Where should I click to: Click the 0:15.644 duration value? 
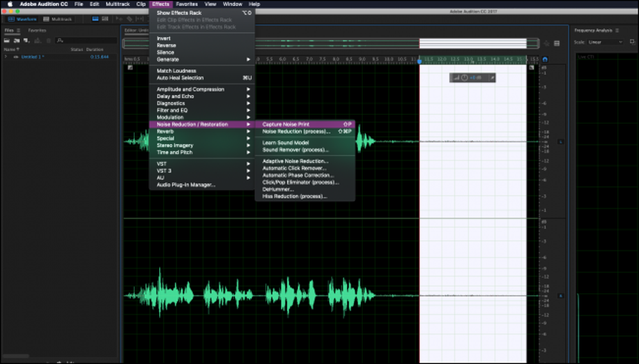tap(100, 57)
